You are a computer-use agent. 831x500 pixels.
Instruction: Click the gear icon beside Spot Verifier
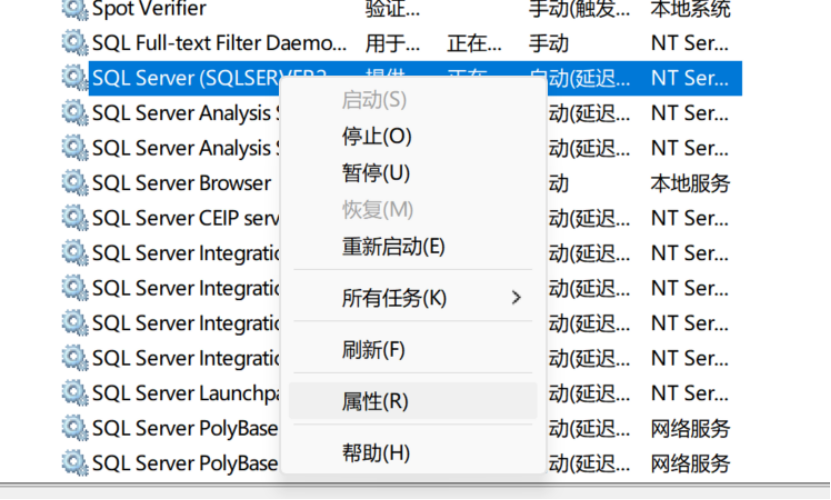pos(75,8)
